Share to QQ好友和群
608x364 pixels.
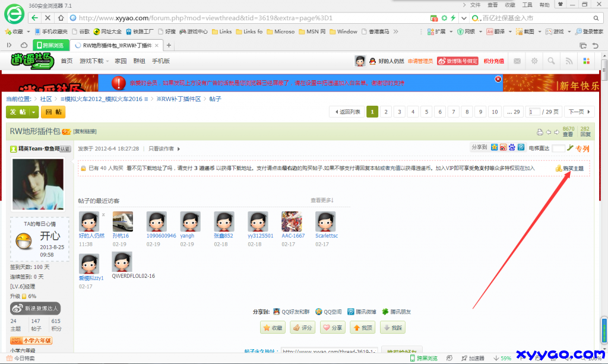[296, 312]
